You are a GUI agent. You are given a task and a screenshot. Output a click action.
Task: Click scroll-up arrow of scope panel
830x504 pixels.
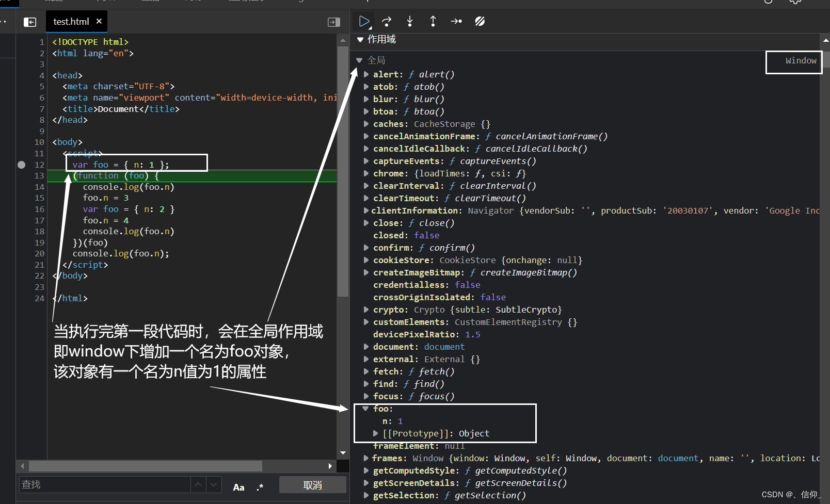coord(825,40)
